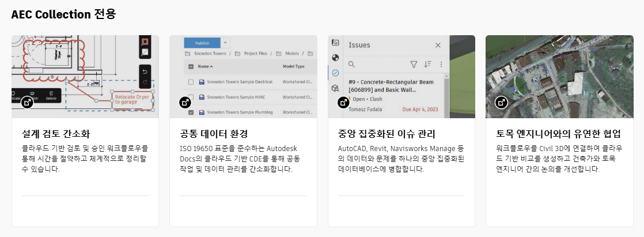Click the half-filled circle icon in the Issues sidebar
This screenshot has height=237, width=644.
pos(336,58)
